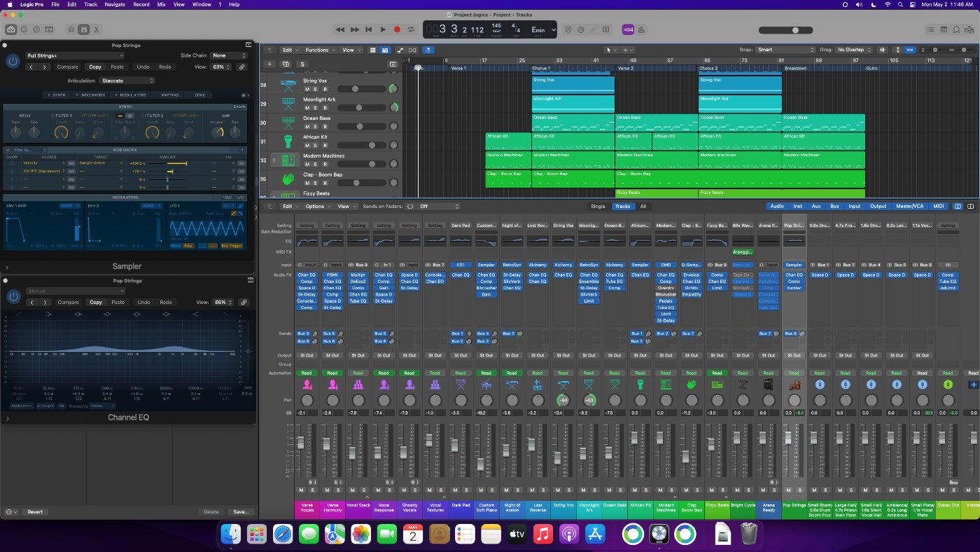The image size is (980, 552).
Task: Click the link icon in Sampler header
Action: (x=242, y=67)
